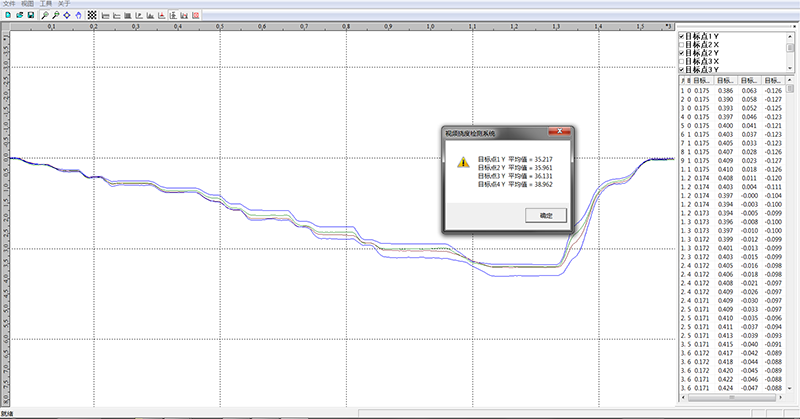Click the 目标点1 Y 平均值 = 35.217 line
Viewport: 800px width, 419px height.
click(x=515, y=159)
